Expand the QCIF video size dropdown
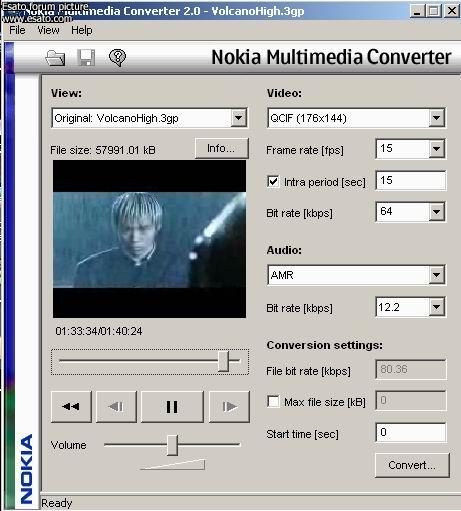Viewport: 461px width, 511px height. point(436,118)
